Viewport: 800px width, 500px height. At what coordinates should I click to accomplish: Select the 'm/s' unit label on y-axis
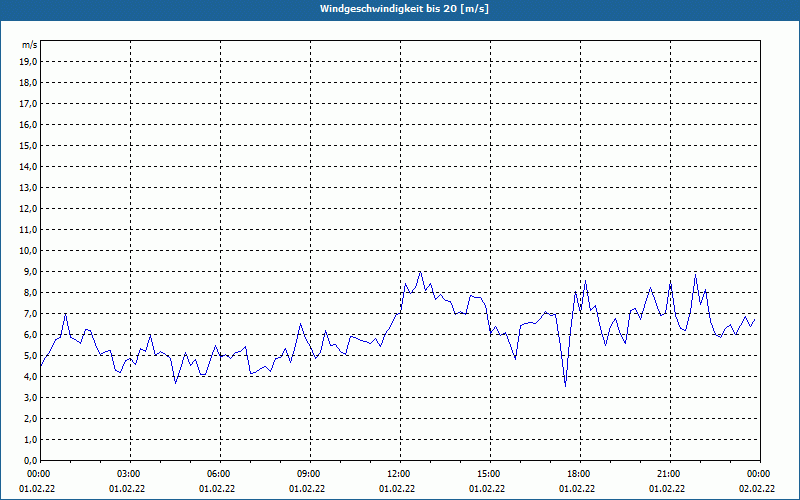(x=29, y=45)
